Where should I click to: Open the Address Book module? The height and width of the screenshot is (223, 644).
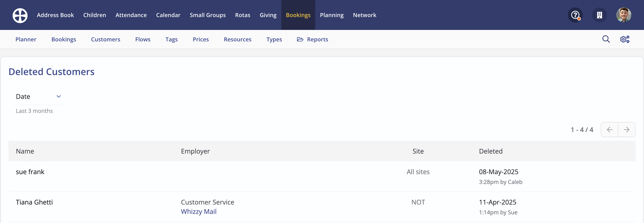pos(55,15)
